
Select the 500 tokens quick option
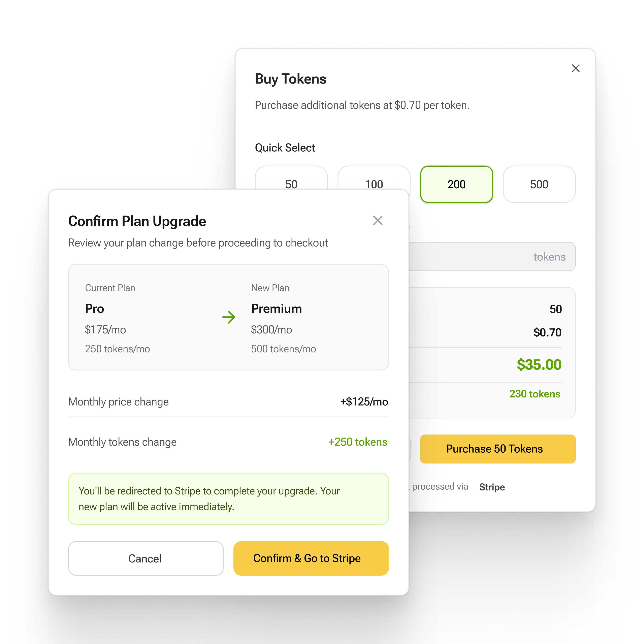539,184
